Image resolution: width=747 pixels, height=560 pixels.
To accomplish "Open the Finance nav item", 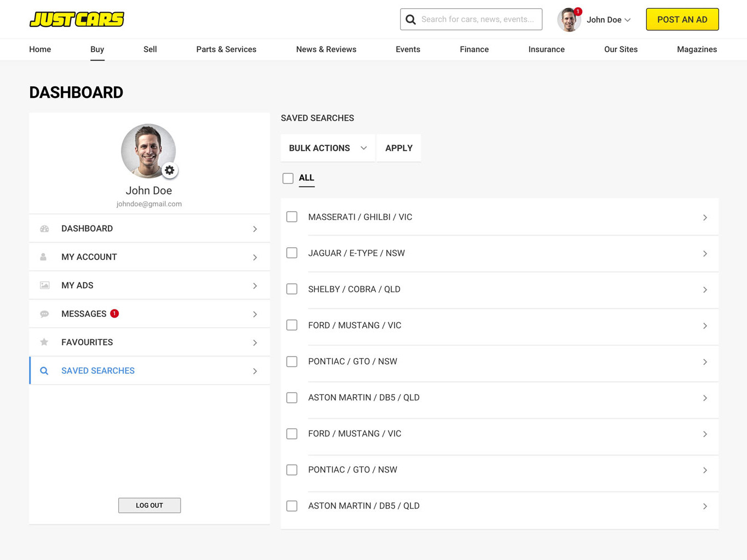I will tap(474, 49).
